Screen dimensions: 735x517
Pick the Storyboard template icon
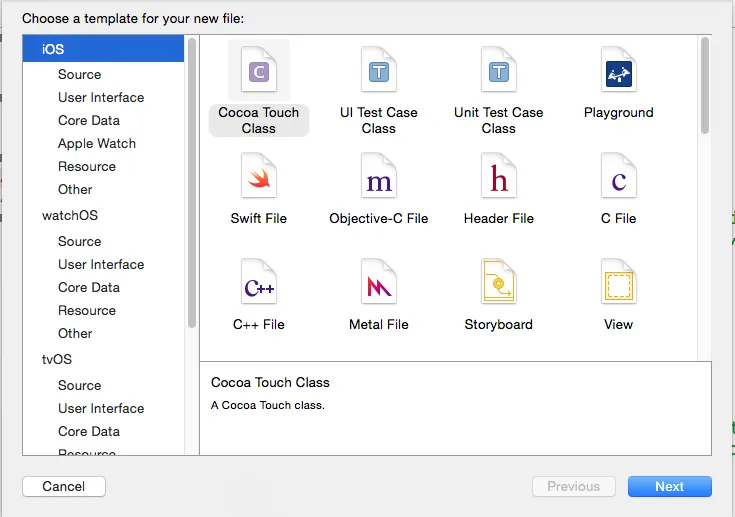coord(498,286)
